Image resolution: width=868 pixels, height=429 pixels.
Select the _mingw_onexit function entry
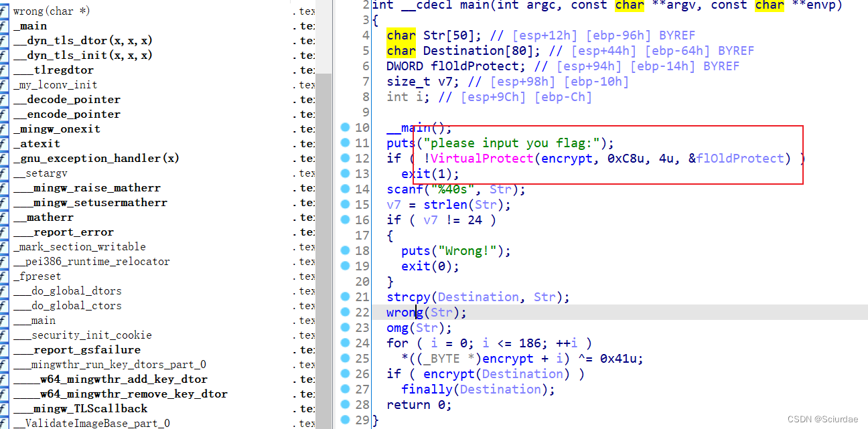click(x=56, y=128)
